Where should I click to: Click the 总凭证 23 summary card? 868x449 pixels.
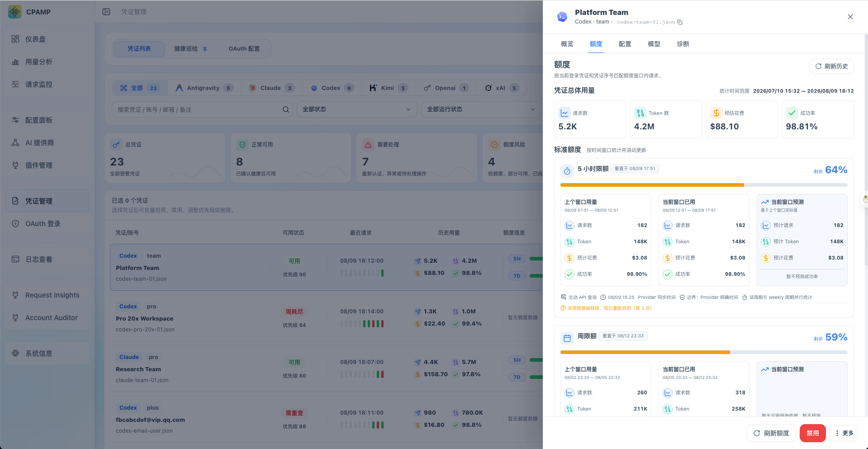[165, 158]
